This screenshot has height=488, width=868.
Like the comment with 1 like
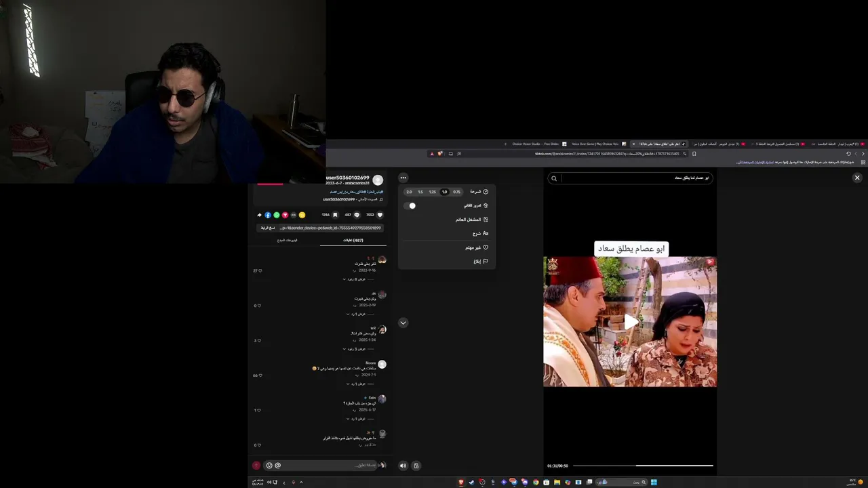pos(260,410)
